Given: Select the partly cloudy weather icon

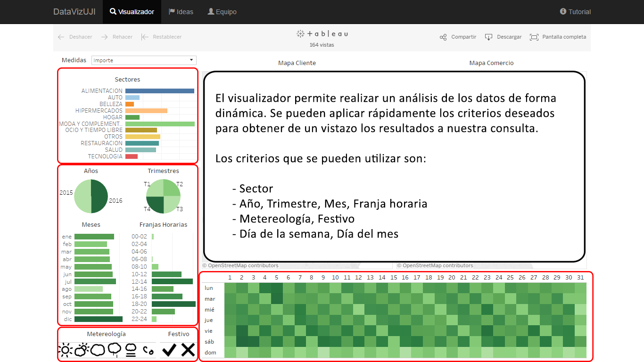Looking at the screenshot, I should click(x=81, y=350).
